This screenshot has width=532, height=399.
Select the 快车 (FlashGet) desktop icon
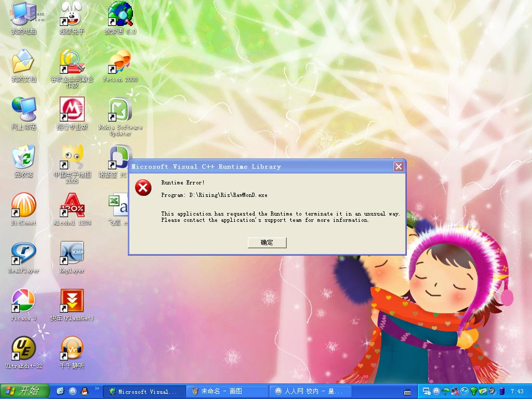[x=72, y=305]
